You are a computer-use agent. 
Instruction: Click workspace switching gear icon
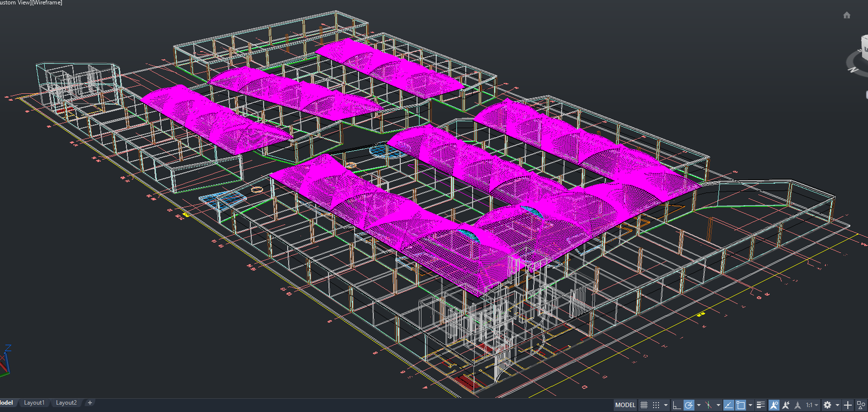tap(827, 405)
